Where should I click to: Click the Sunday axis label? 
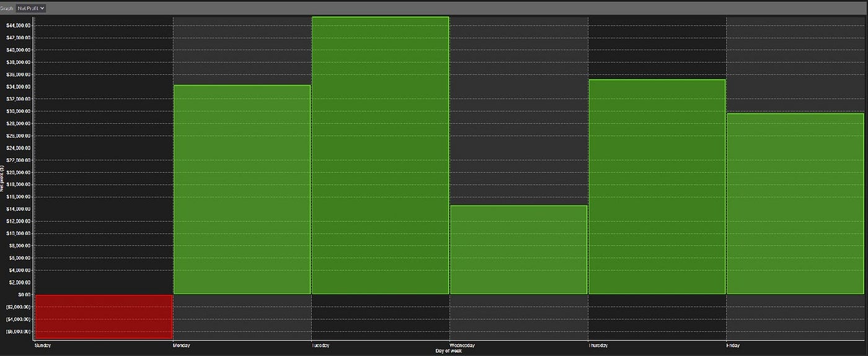click(x=43, y=345)
